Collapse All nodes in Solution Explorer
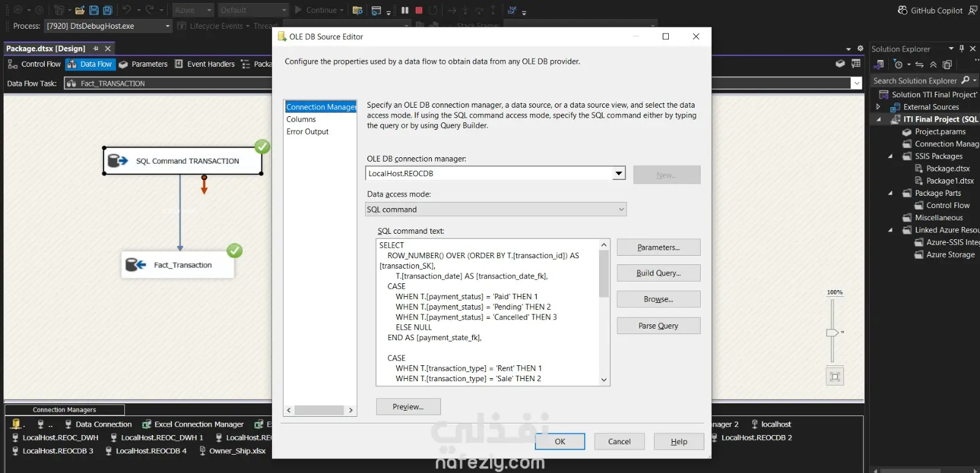 (x=933, y=64)
